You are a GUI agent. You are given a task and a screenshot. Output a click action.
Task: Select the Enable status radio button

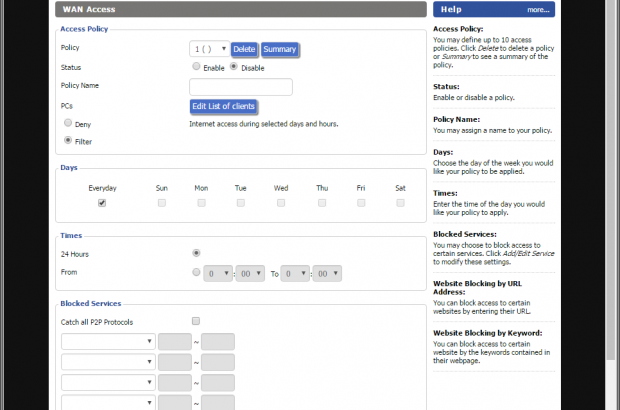click(x=196, y=67)
